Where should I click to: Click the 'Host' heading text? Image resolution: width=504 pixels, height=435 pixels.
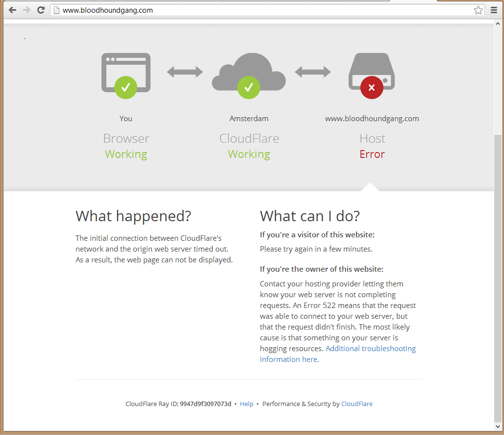pyautogui.click(x=372, y=139)
